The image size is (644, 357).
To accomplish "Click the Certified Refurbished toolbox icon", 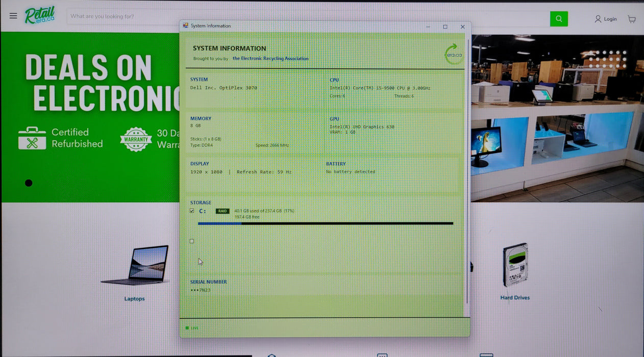I will (x=32, y=138).
